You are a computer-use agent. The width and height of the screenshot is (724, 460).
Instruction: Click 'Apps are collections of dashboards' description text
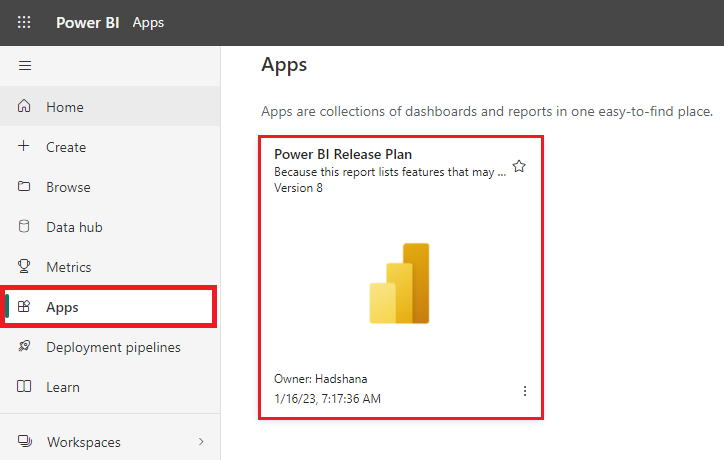point(487,111)
